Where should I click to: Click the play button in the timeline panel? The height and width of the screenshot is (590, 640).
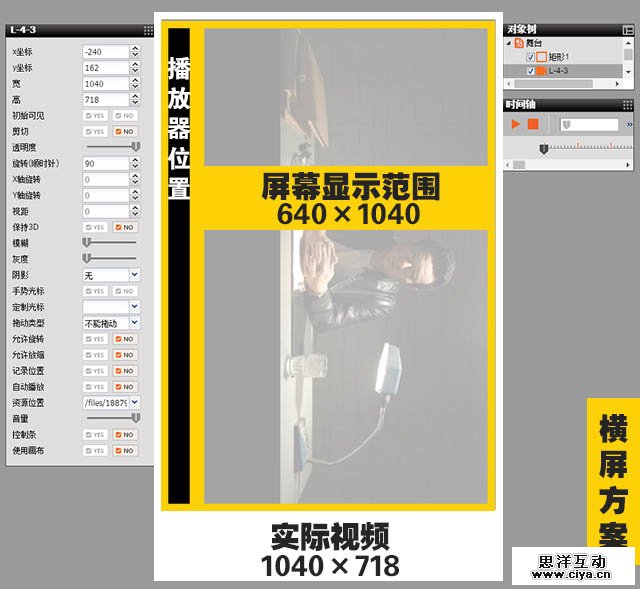point(516,124)
